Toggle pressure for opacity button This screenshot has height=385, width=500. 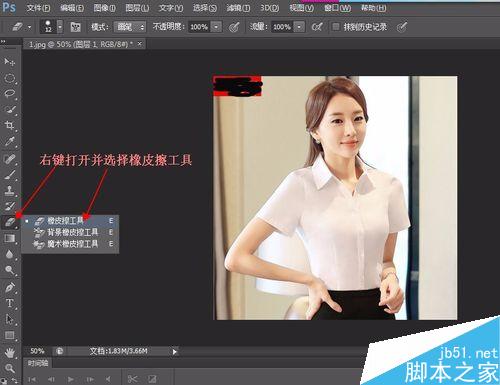(234, 27)
